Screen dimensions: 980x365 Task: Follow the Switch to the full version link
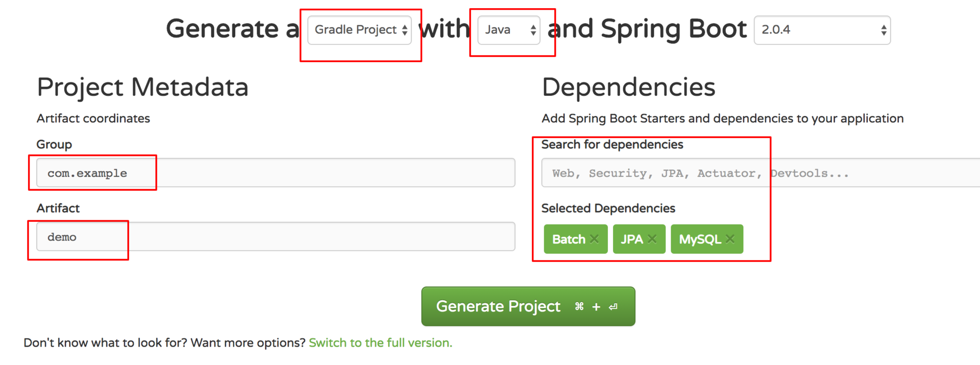[380, 343]
